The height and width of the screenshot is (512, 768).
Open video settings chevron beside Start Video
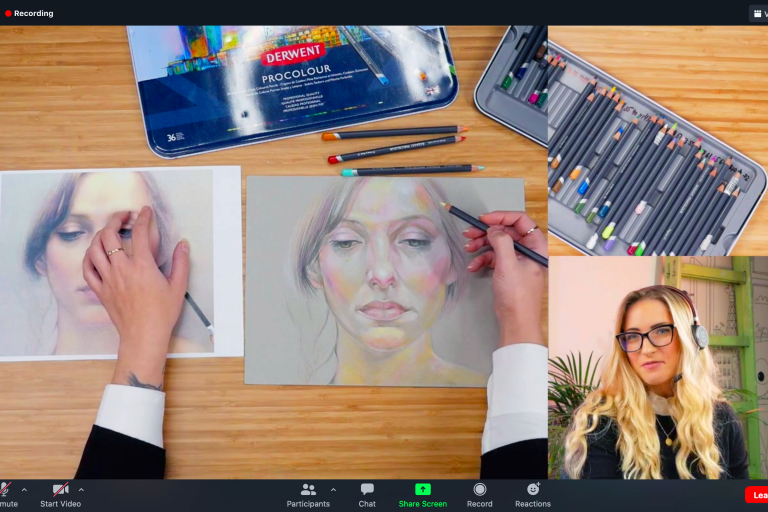pos(81,489)
